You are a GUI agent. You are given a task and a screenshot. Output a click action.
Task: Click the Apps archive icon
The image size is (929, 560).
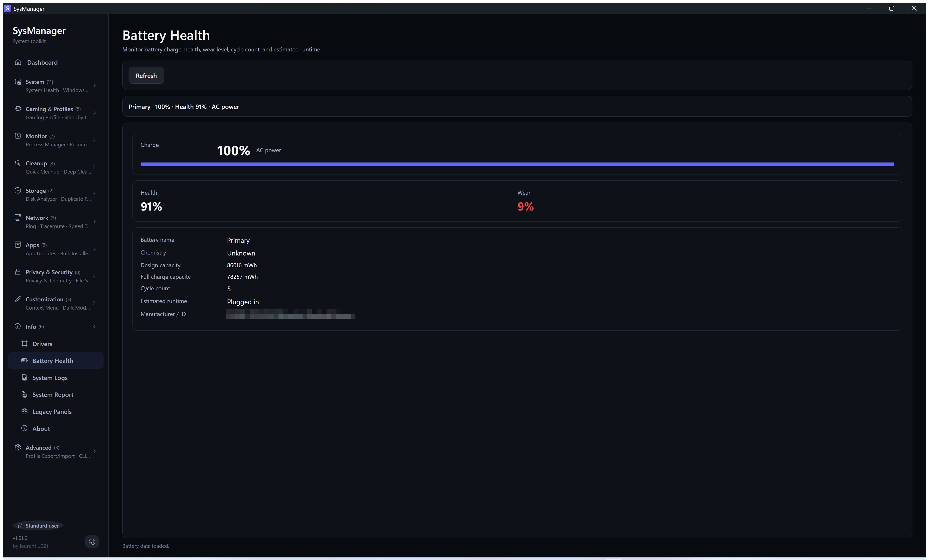pos(18,245)
